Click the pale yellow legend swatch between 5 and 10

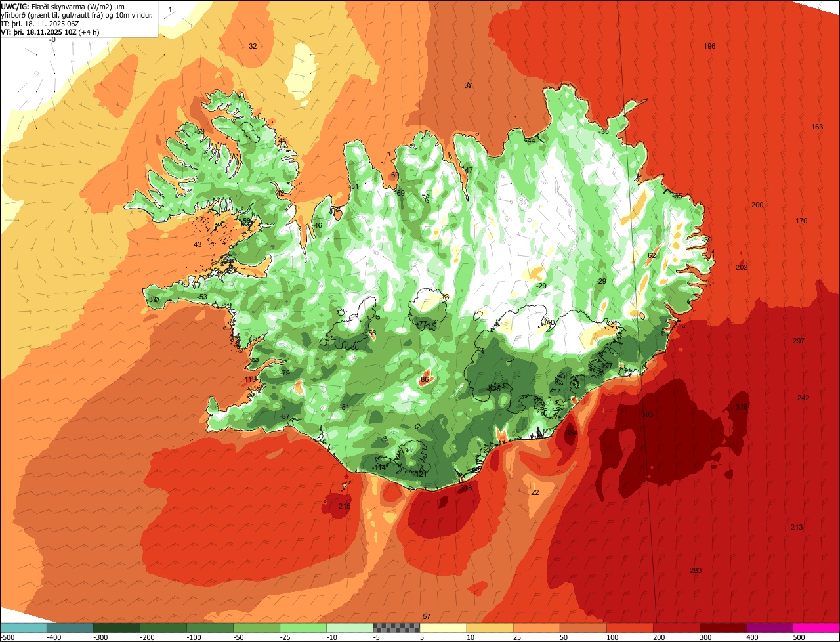coord(443,628)
